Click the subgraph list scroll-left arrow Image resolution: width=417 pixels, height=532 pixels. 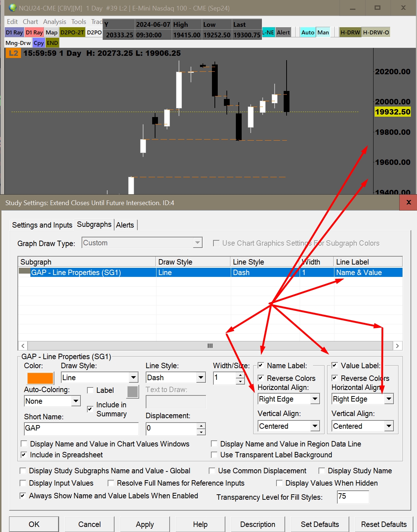pos(23,346)
